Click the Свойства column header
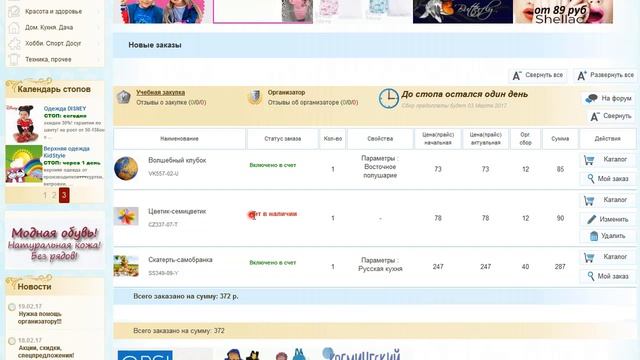The width and height of the screenshot is (640, 360). click(380, 139)
